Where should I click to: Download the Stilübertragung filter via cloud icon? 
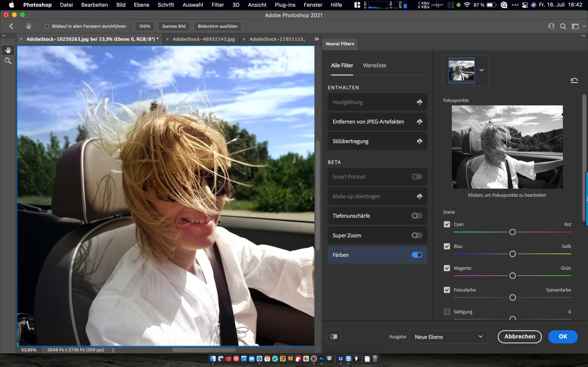point(419,141)
